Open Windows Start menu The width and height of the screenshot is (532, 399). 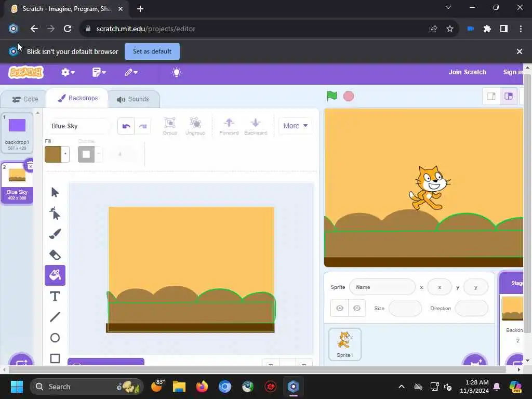point(17,387)
